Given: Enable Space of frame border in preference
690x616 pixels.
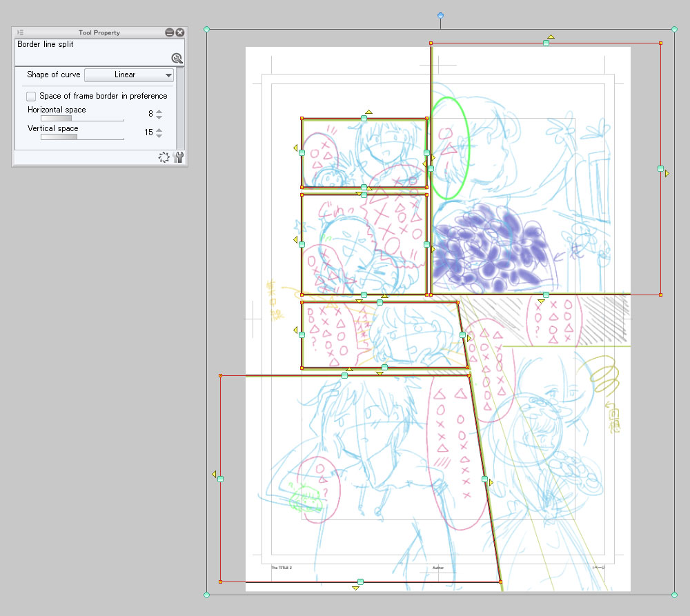Looking at the screenshot, I should (x=31, y=96).
